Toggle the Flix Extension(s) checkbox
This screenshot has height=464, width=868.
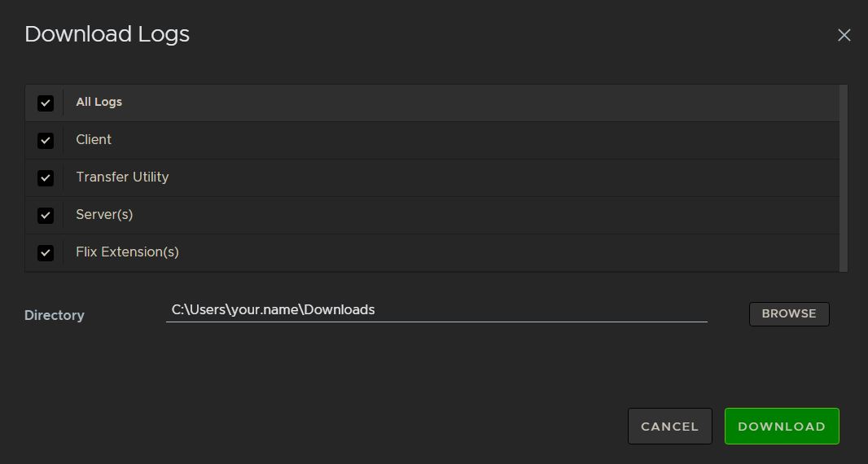[x=46, y=253]
